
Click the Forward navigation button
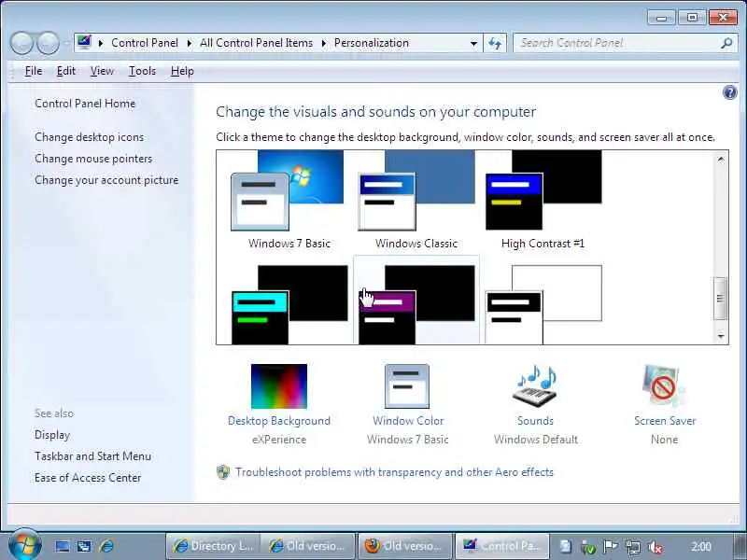tap(48, 43)
